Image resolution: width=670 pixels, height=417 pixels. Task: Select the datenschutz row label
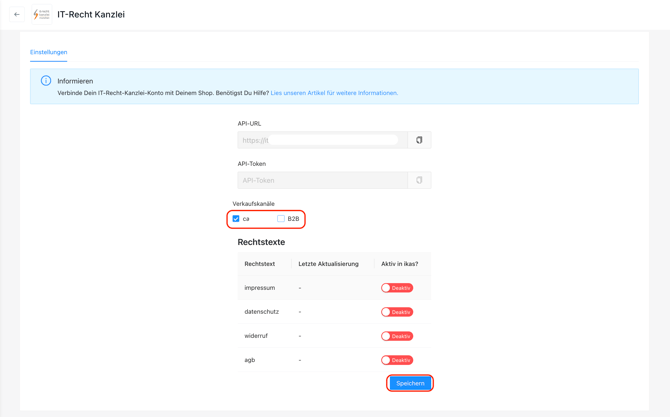(262, 312)
